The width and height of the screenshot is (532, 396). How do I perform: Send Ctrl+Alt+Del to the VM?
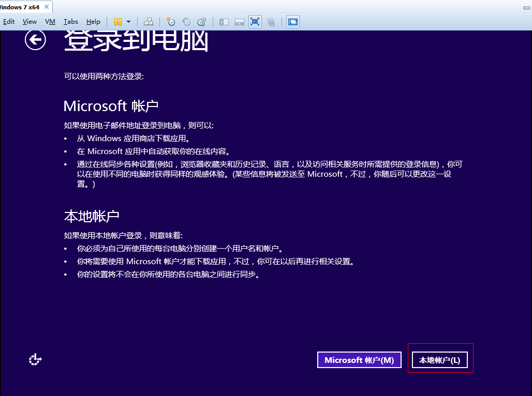point(149,22)
